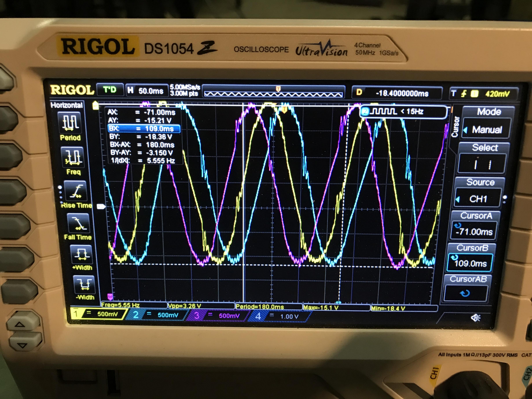Click the BY-AY = -3.150 V row
Image resolution: width=532 pixels, height=399 pixels.
click(x=142, y=152)
